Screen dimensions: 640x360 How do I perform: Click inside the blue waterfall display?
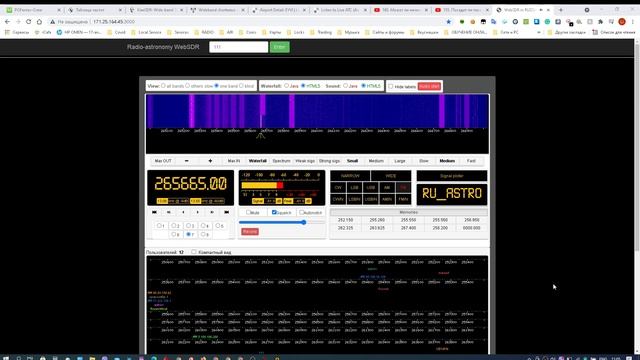pyautogui.click(x=317, y=111)
